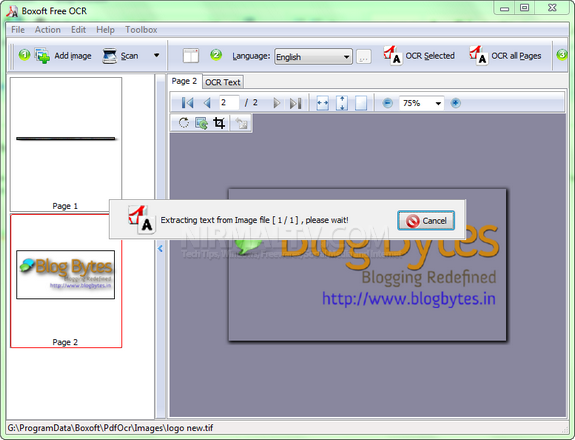Click the status bar file path
The height and width of the screenshot is (440, 575).
110,428
